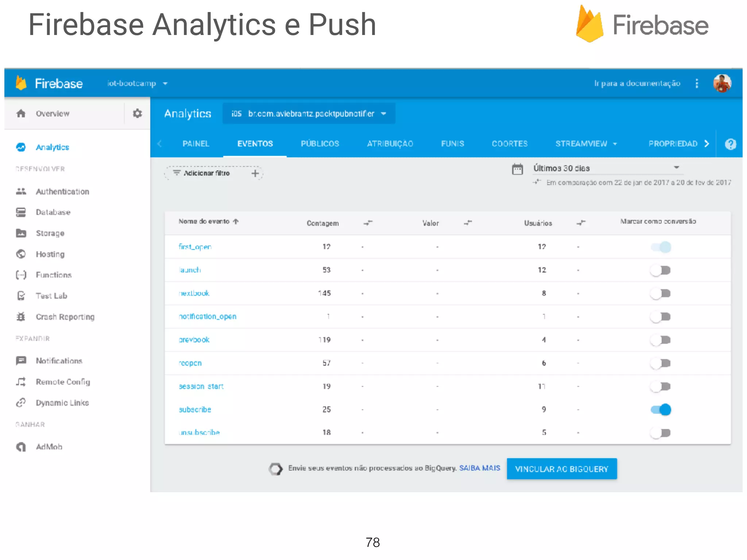Toggle conversion for unsubscribe event
The width and height of the screenshot is (747, 560).
click(661, 433)
